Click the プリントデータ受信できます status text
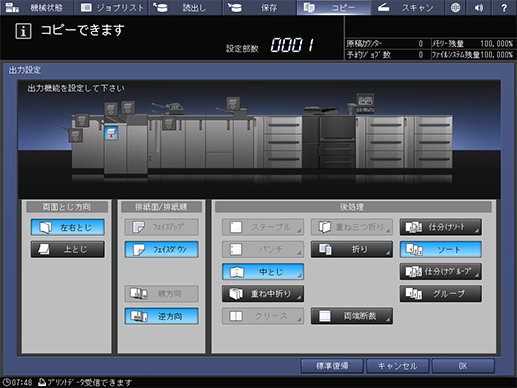Viewport: 517px width, 388px height. tap(90, 383)
